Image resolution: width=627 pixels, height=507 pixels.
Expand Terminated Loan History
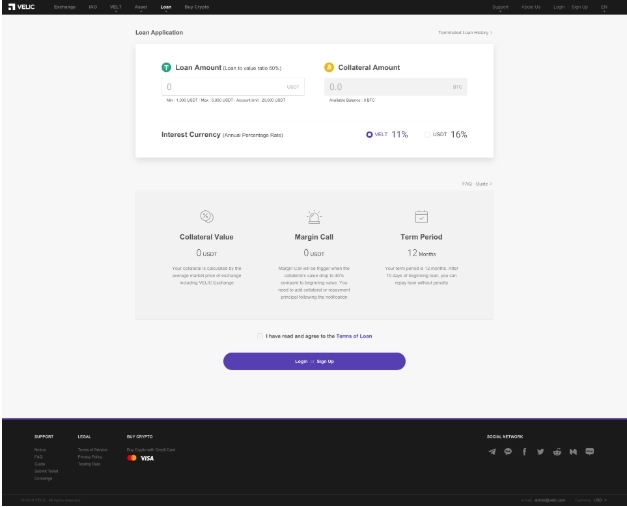click(465, 33)
